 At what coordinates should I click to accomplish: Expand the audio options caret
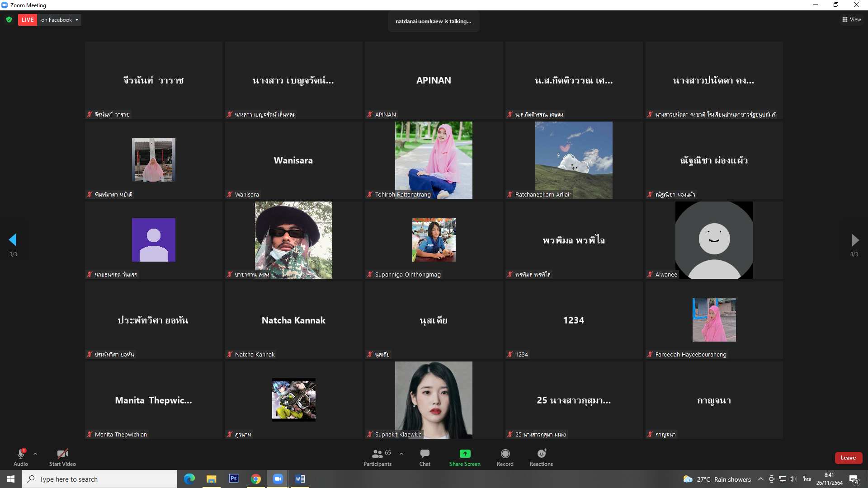(x=35, y=454)
